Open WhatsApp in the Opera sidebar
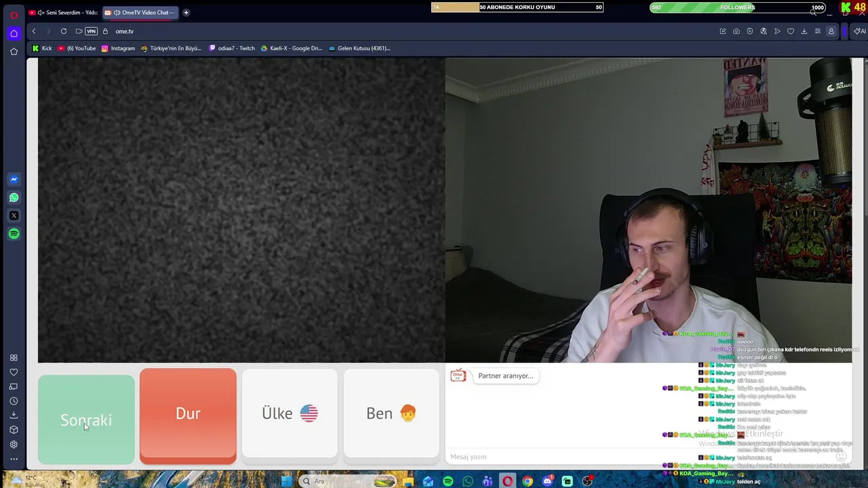The height and width of the screenshot is (488, 868). click(14, 198)
